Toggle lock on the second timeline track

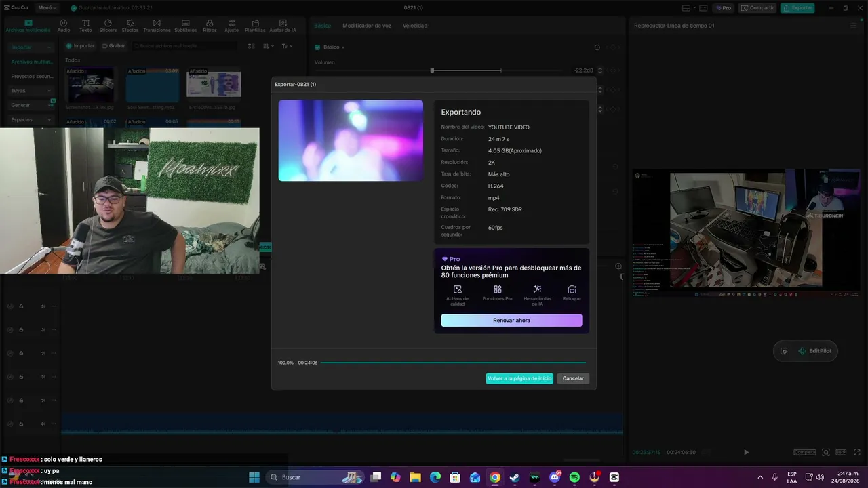pos(21,330)
